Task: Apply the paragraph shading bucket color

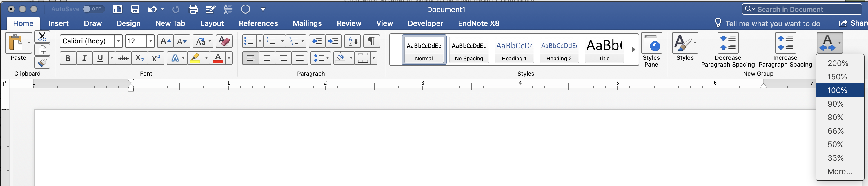Action: click(341, 58)
